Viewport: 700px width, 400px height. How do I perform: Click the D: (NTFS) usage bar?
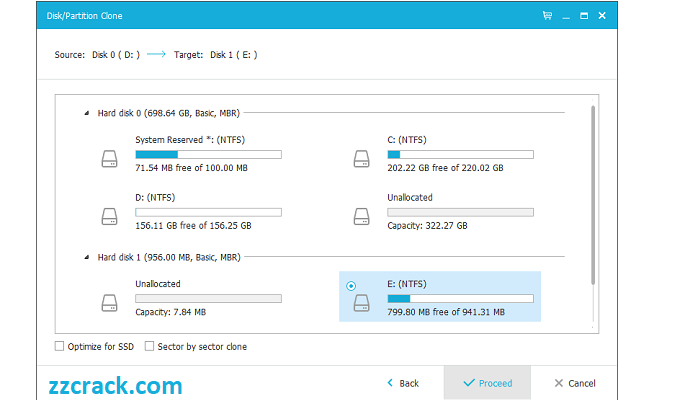(x=208, y=212)
